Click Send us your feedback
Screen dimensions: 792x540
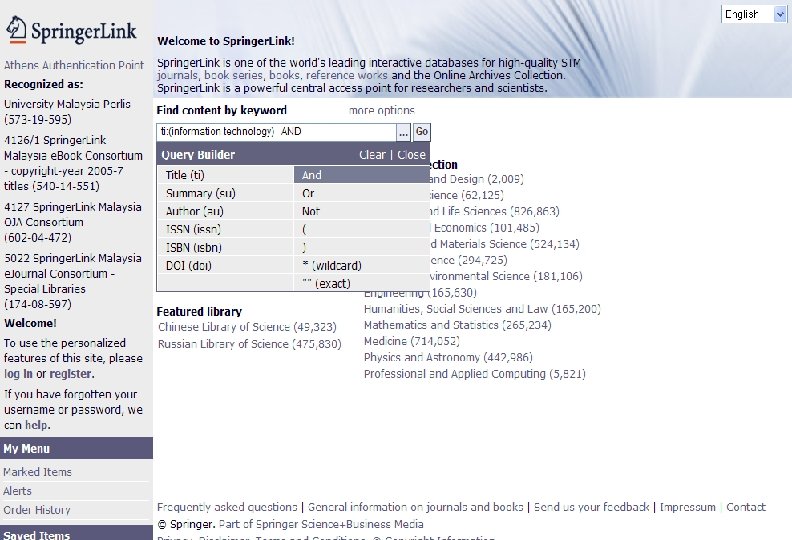pyautogui.click(x=591, y=507)
